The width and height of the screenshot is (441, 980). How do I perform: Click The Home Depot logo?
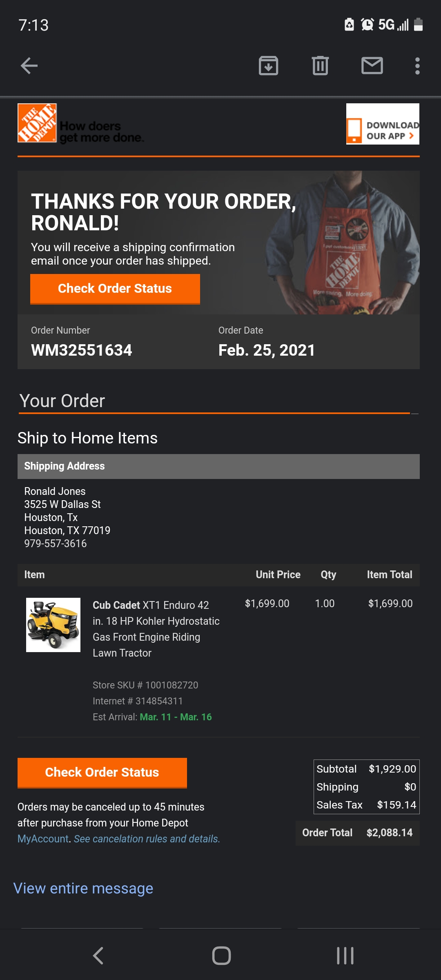[37, 123]
